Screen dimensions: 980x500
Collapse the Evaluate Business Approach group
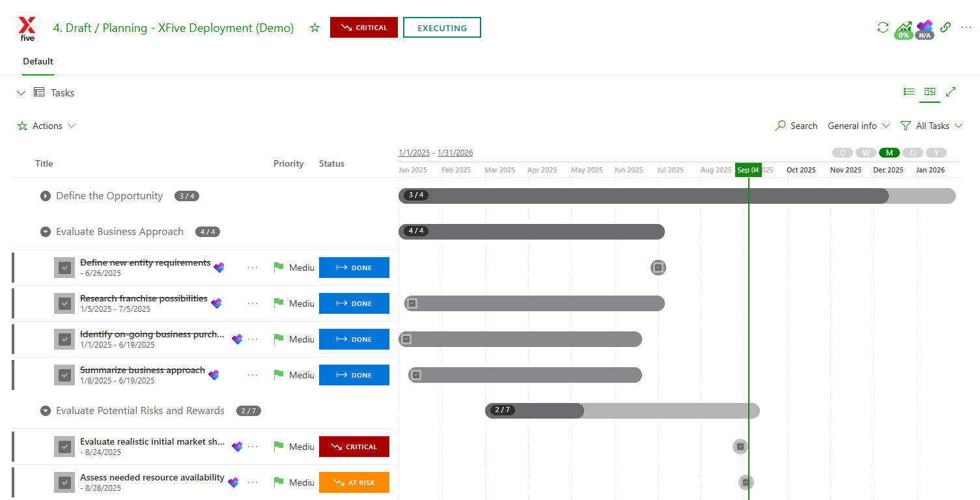46,232
